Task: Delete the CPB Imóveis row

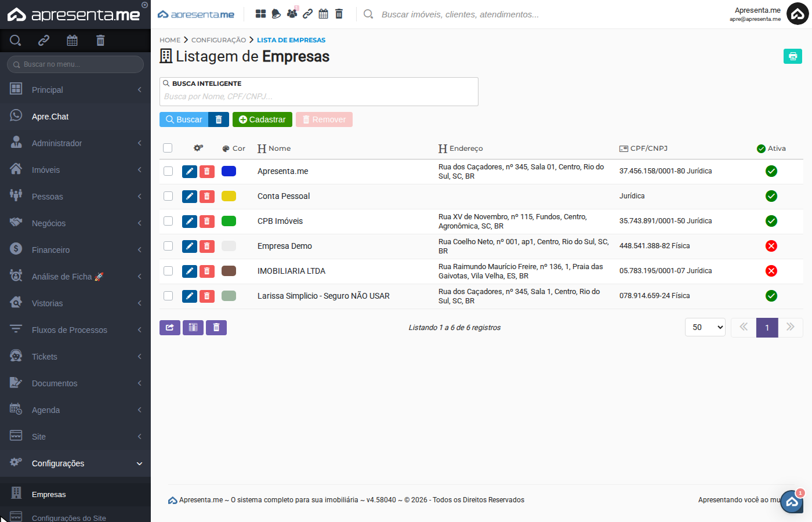Action: [x=207, y=221]
